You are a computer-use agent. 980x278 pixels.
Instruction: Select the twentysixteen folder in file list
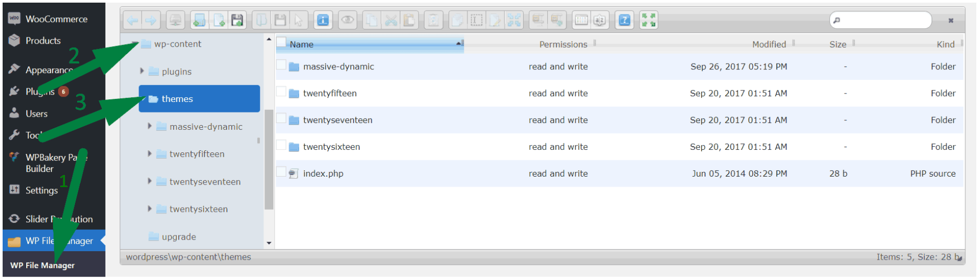(332, 147)
